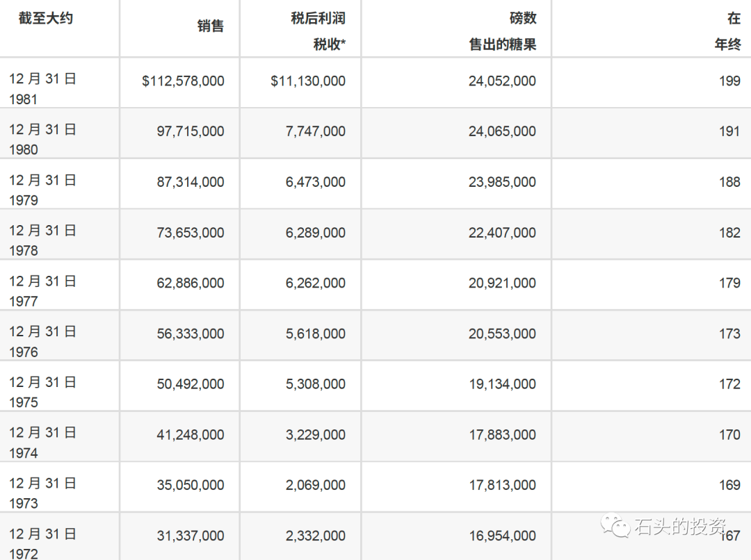The width and height of the screenshot is (751, 560).
Task: Click the 石头的投资 watermark text
Action: pos(679,527)
